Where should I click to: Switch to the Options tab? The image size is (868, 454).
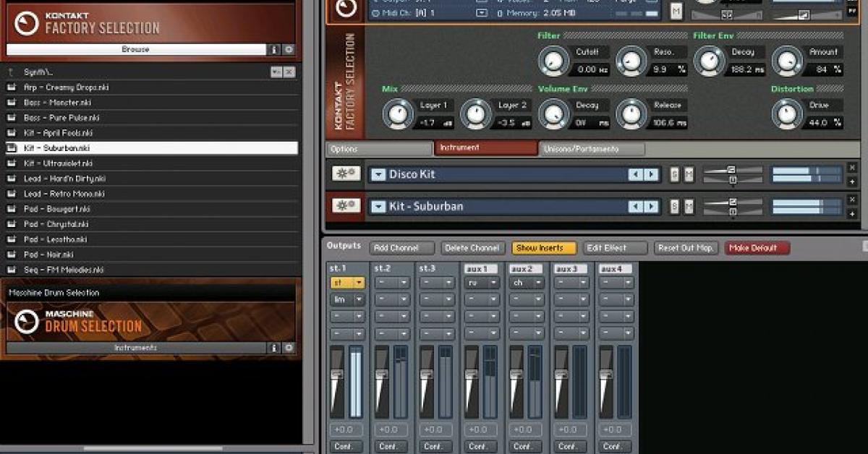point(376,149)
